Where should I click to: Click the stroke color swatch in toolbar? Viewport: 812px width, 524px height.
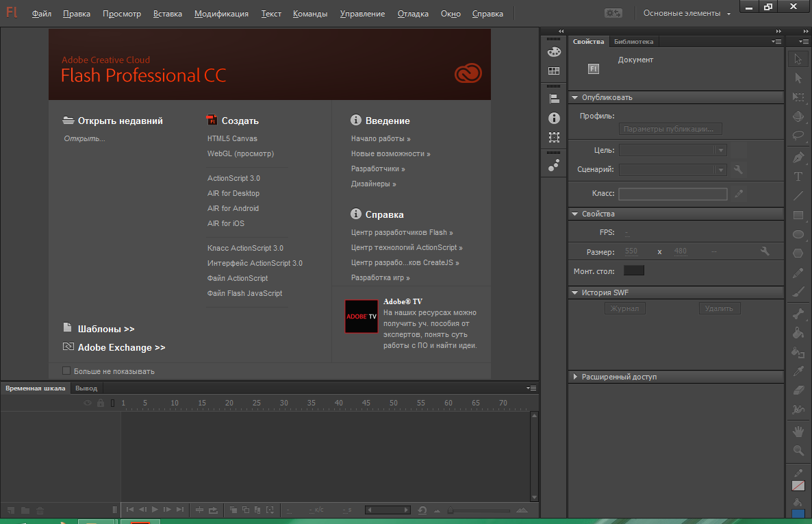[798, 486]
